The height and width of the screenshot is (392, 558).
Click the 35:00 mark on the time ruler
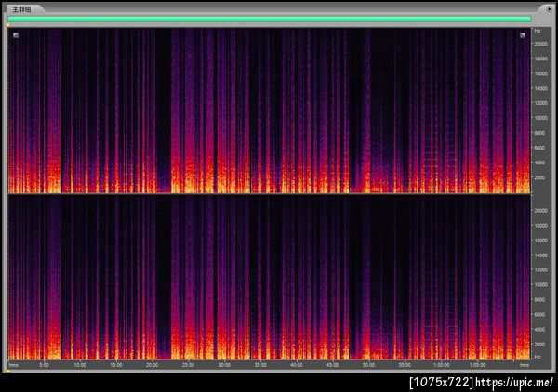(x=260, y=365)
